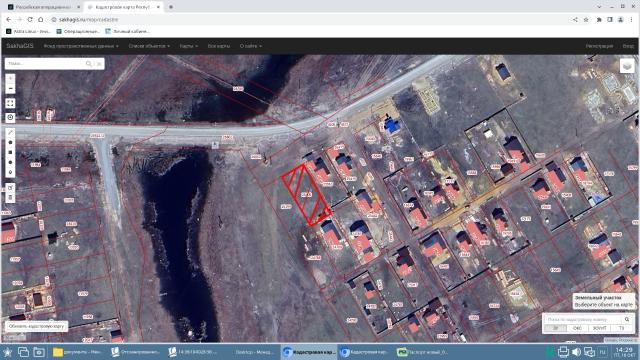Image resolution: width=640 pixels, height=360 pixels.
Task: Locate my position on map
Action: tap(11, 118)
